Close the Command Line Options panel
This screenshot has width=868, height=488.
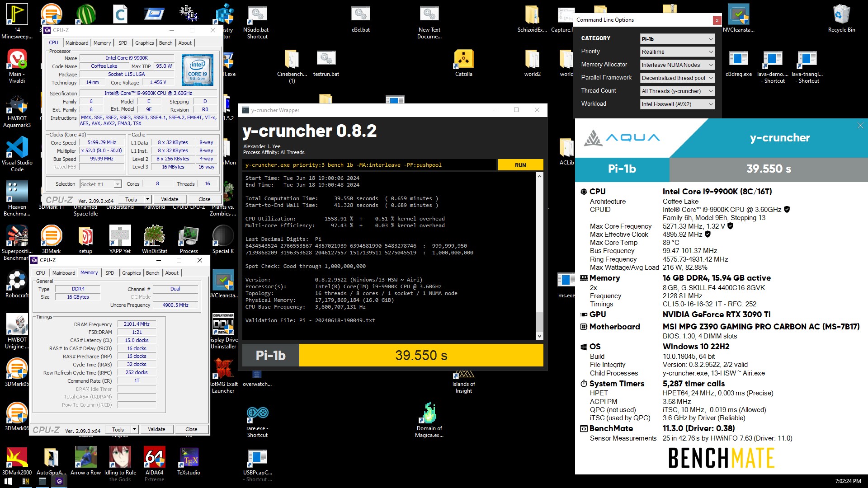pos(717,20)
